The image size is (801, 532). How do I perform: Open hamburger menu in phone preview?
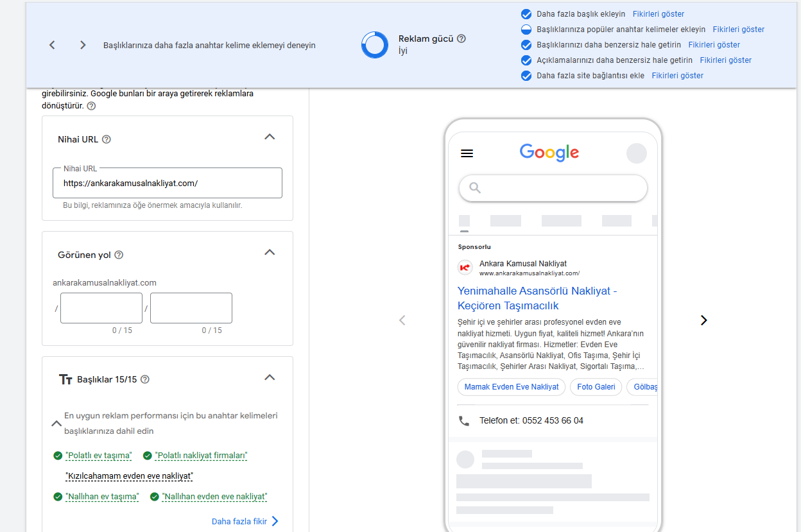(467, 153)
